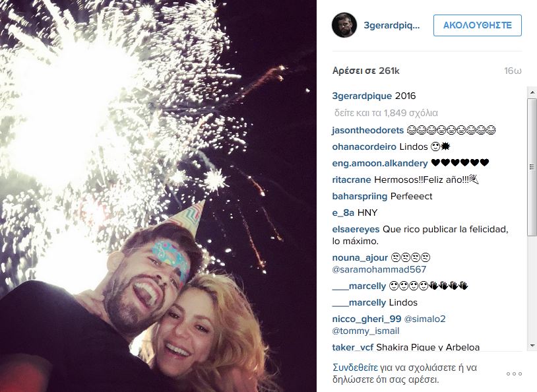Follow the account with ΑΚΟΛΟΥΘΗΣΤΕ button
Screen dimensions: 537x392
(478, 25)
